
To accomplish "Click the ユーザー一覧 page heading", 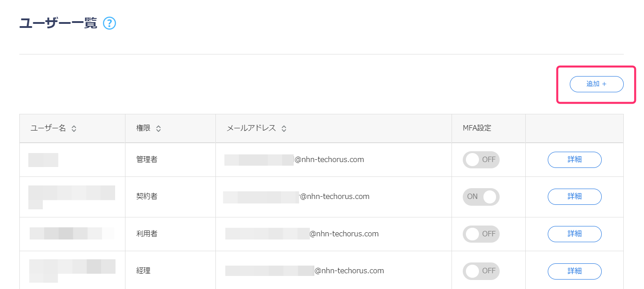I will click(x=58, y=23).
